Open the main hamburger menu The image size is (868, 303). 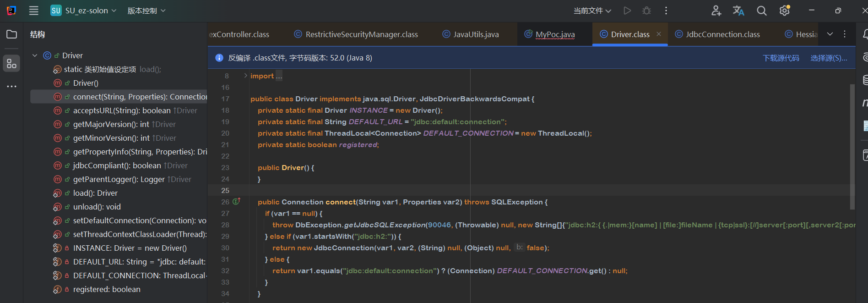(34, 11)
